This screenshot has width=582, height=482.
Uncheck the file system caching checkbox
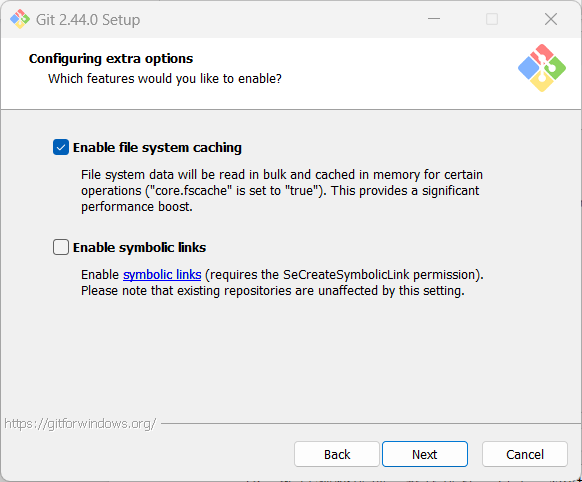click(61, 147)
